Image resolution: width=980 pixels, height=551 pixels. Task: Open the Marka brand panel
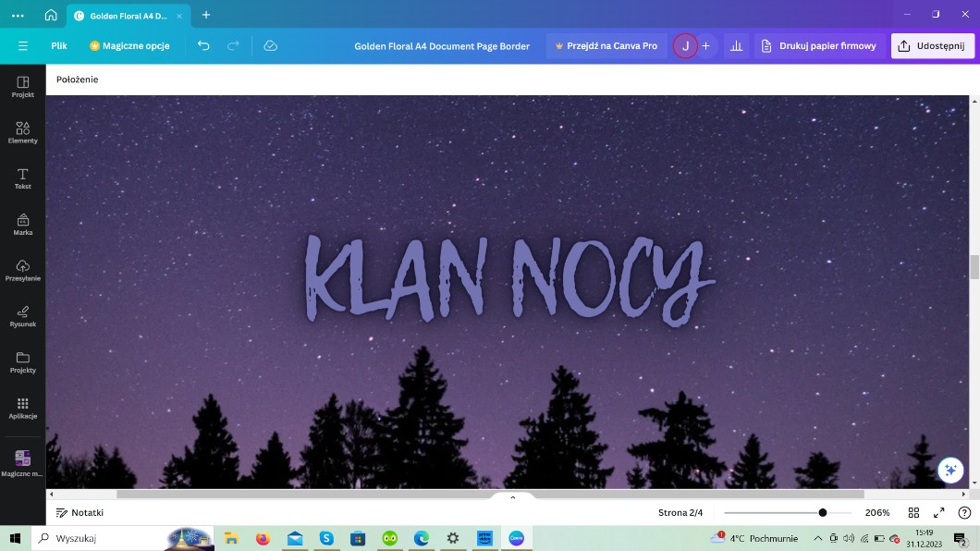[x=23, y=225]
